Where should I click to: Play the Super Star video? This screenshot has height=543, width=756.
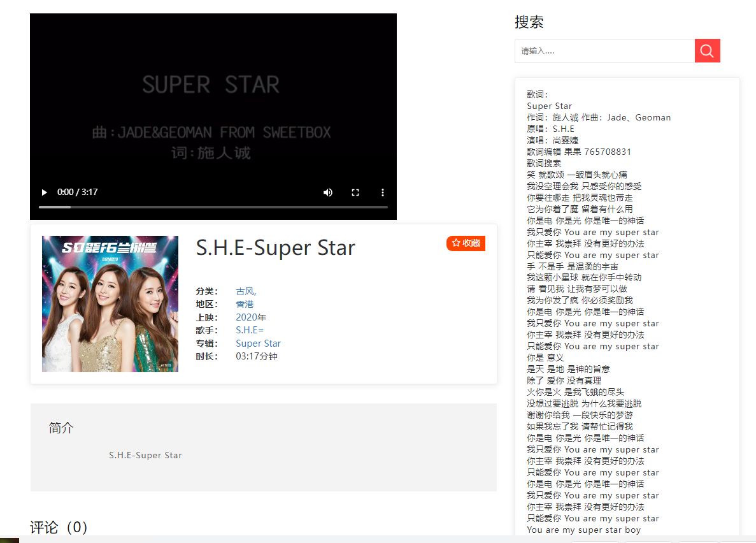click(x=45, y=192)
